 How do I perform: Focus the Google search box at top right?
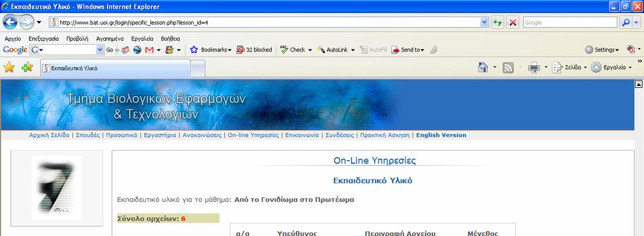(x=570, y=23)
